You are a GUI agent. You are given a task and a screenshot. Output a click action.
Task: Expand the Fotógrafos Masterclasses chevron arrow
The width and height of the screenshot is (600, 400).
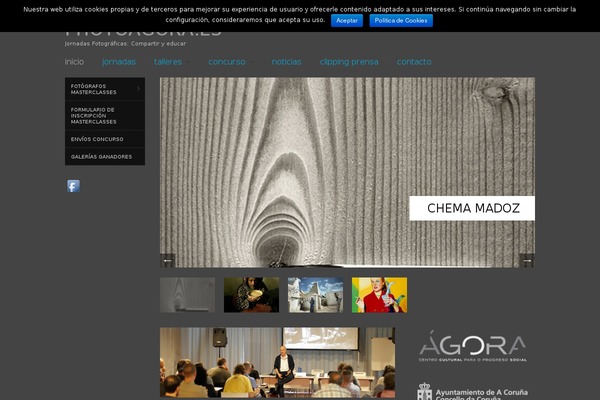tap(139, 89)
